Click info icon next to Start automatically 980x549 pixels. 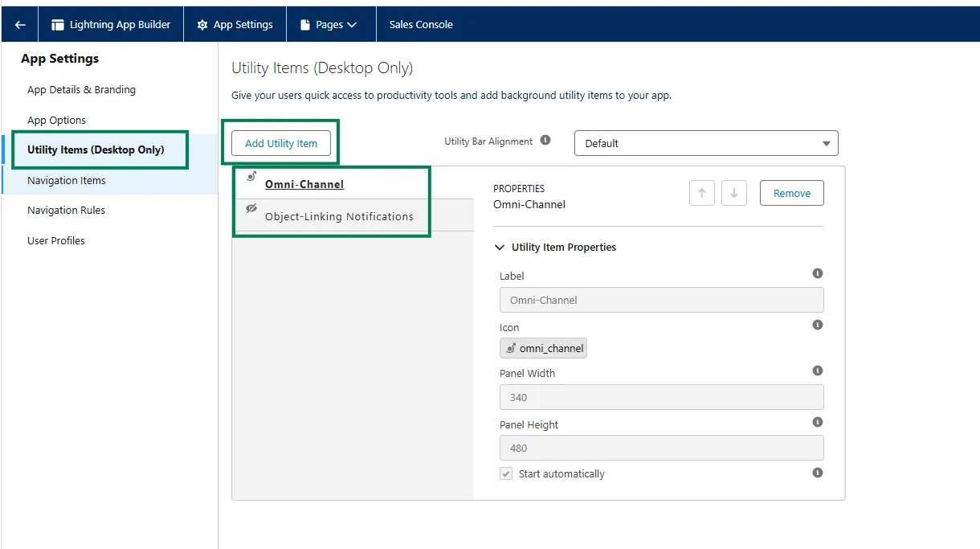click(x=818, y=473)
